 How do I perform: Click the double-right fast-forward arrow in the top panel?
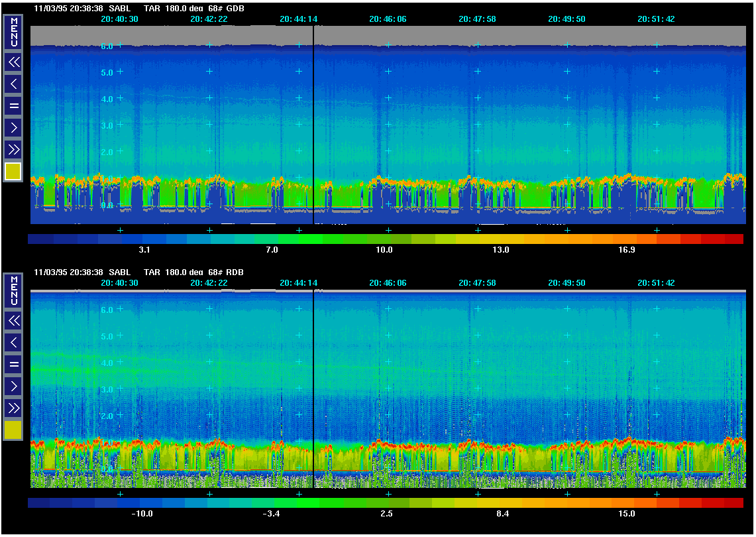click(13, 149)
